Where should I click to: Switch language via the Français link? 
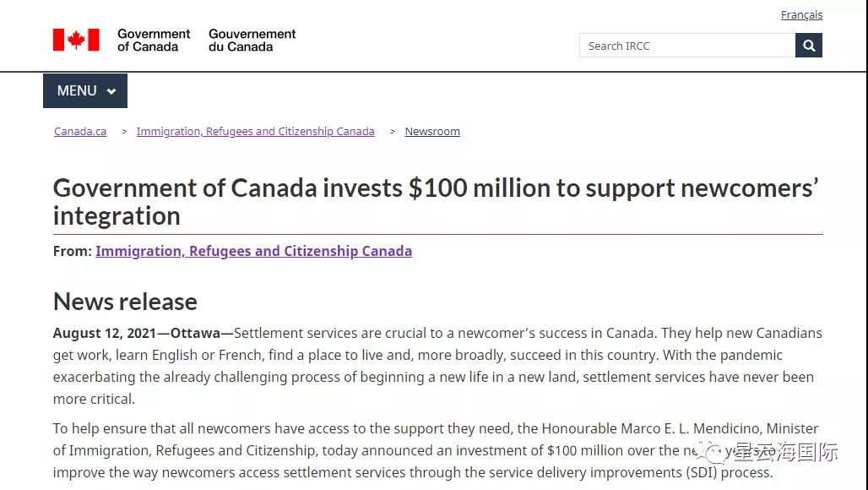click(x=801, y=15)
